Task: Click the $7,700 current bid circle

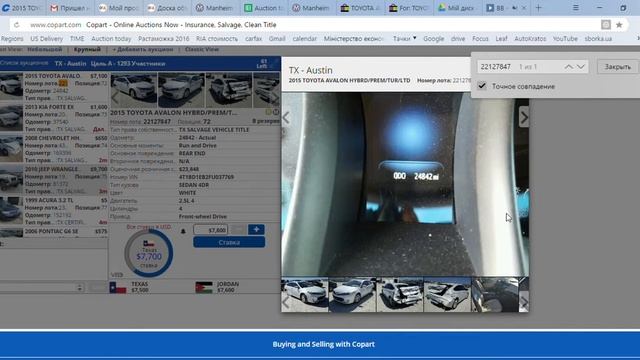Action: (x=149, y=253)
